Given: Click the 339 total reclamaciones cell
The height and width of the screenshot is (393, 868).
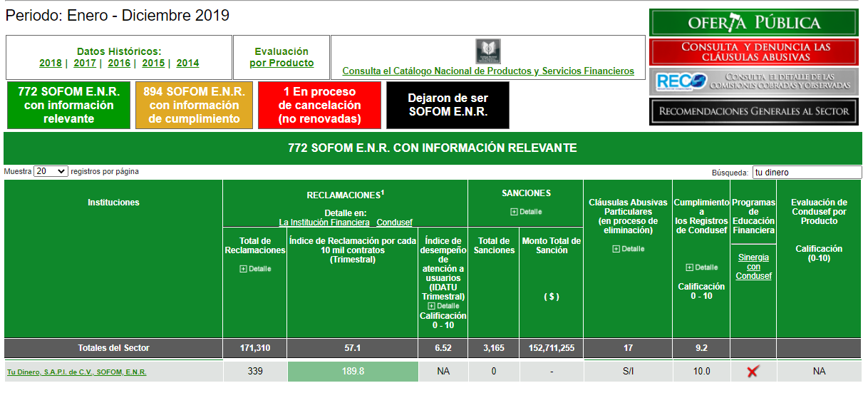Looking at the screenshot, I should click(255, 371).
